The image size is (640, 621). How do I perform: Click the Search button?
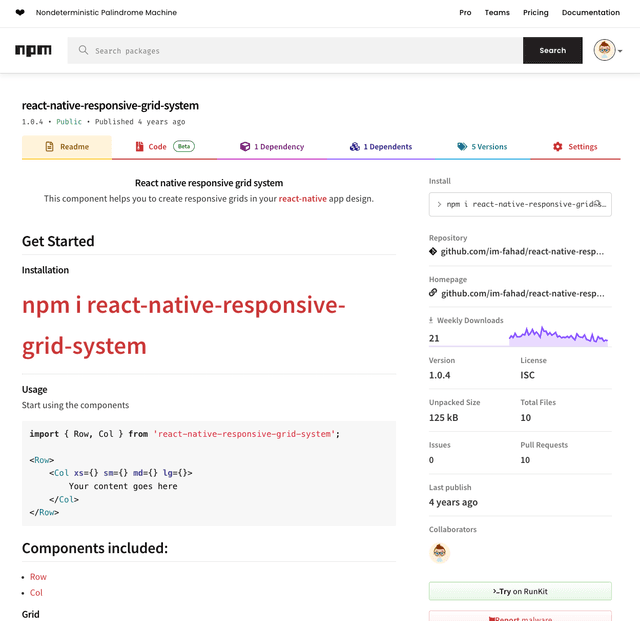click(x=553, y=50)
